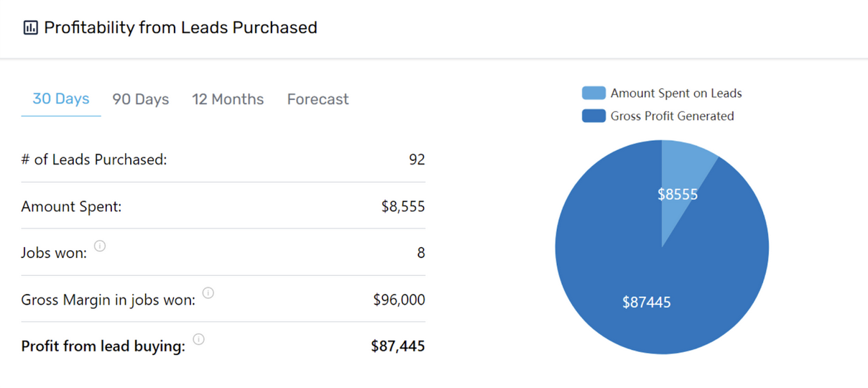Switch to the 90 Days tab

click(141, 100)
